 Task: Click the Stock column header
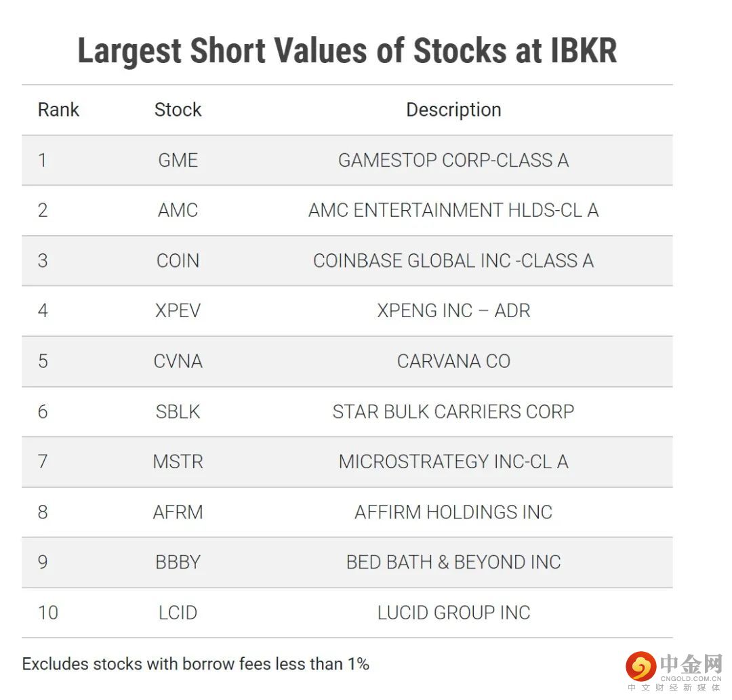[x=178, y=110]
